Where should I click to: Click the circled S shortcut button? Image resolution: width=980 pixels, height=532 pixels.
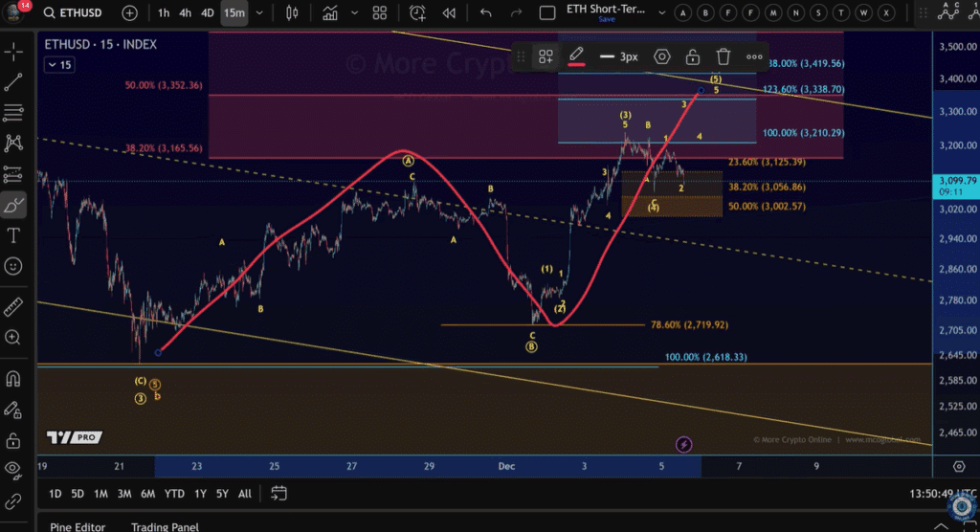click(818, 12)
